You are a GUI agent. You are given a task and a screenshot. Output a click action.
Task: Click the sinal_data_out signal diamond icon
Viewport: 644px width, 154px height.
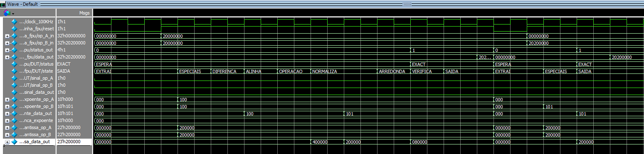tap(15, 92)
